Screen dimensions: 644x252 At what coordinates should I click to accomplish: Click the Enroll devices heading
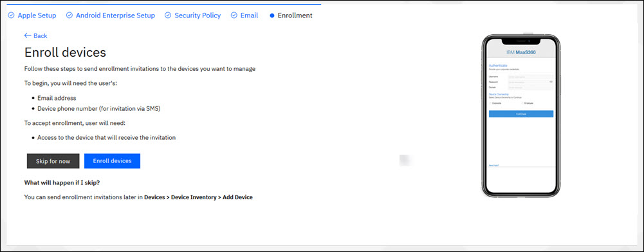click(66, 52)
